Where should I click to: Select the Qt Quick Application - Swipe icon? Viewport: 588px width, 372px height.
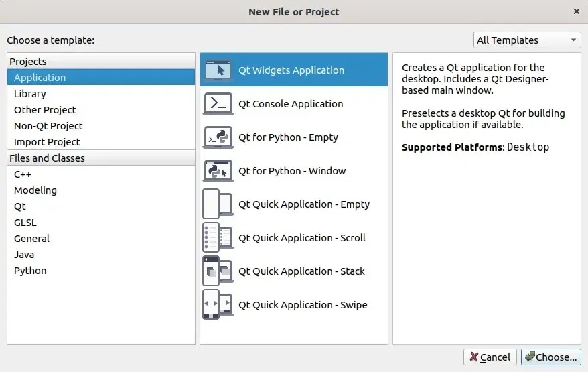(218, 304)
